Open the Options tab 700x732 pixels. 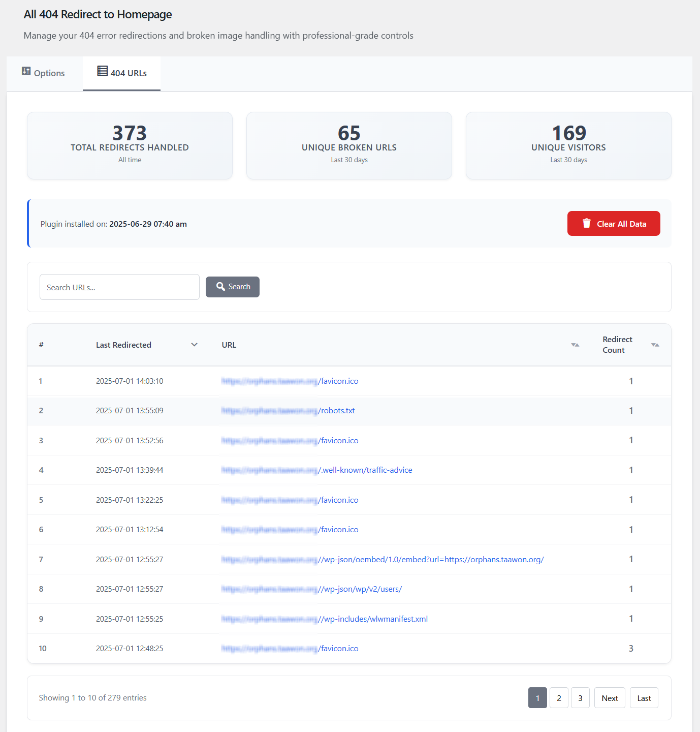[44, 73]
